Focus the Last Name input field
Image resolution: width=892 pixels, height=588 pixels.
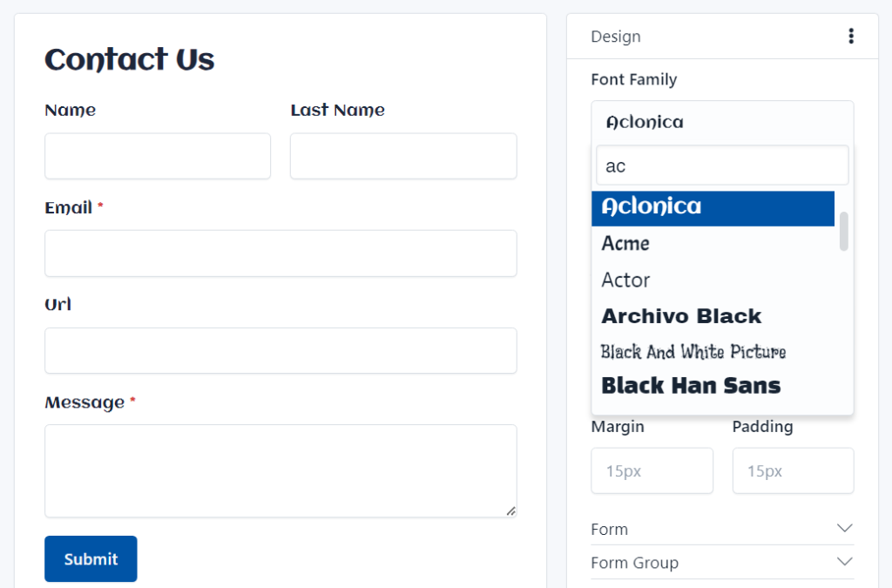(x=403, y=156)
